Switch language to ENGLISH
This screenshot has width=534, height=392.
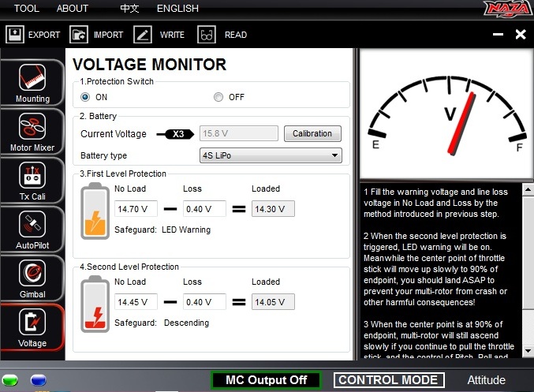tap(177, 9)
